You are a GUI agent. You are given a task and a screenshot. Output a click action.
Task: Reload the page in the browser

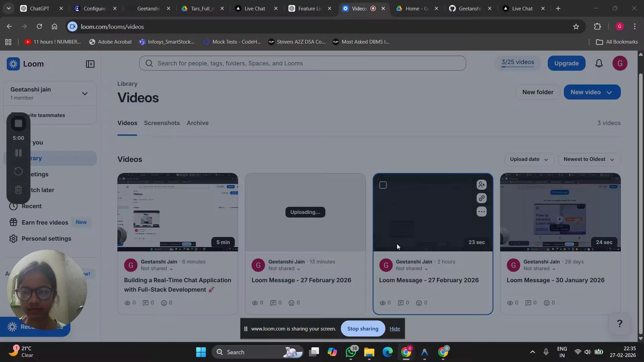click(39, 27)
